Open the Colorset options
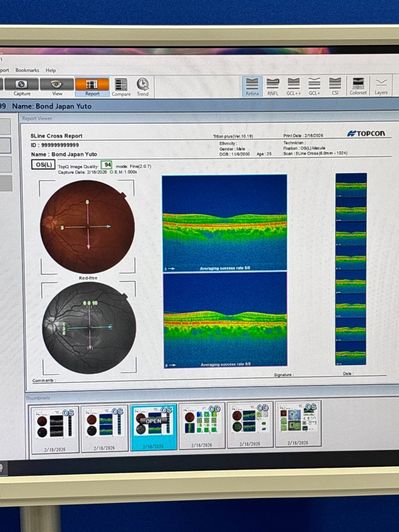 click(358, 86)
